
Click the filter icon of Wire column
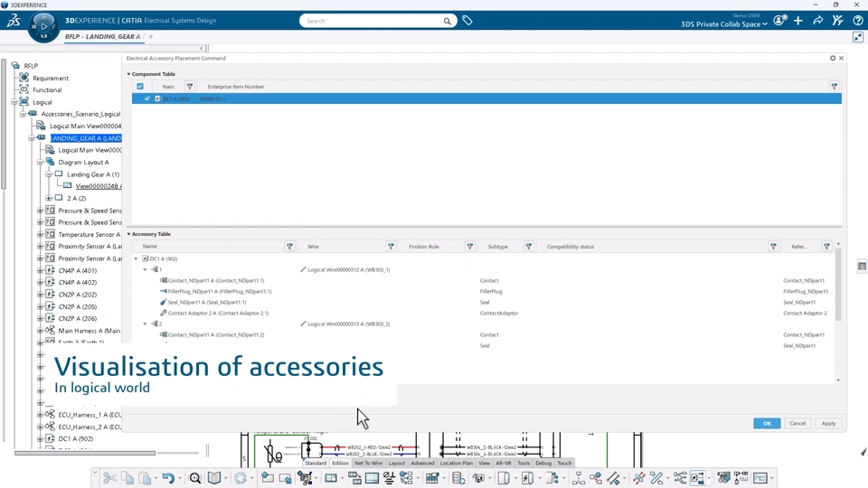[x=391, y=247]
